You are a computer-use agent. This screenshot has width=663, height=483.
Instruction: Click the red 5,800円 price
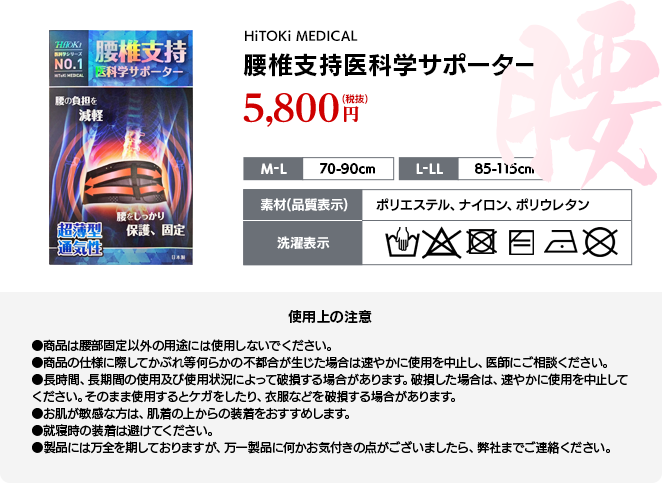click(305, 109)
